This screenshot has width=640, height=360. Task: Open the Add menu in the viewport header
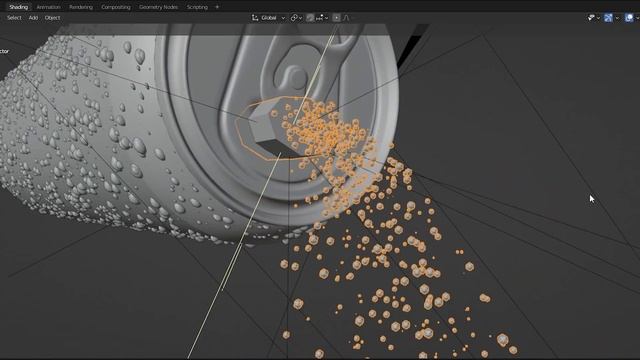point(33,18)
